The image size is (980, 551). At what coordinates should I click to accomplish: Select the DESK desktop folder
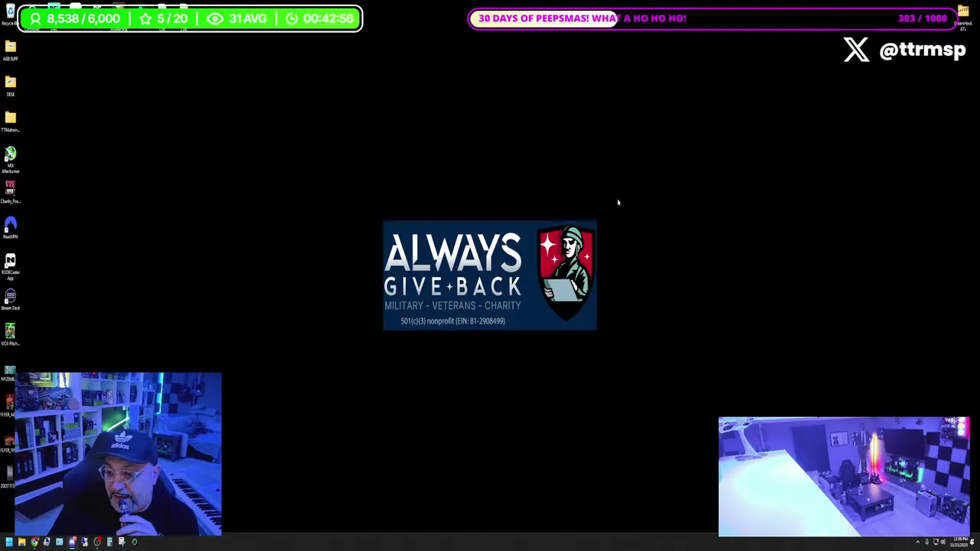11,86
